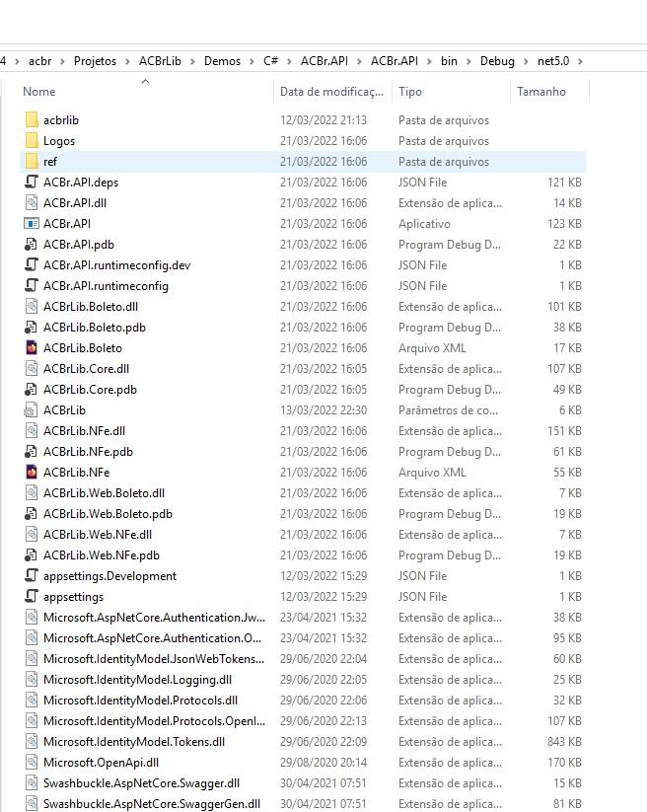Select Microsoft.IdentityModel.Protocols.dll file name

140,701
